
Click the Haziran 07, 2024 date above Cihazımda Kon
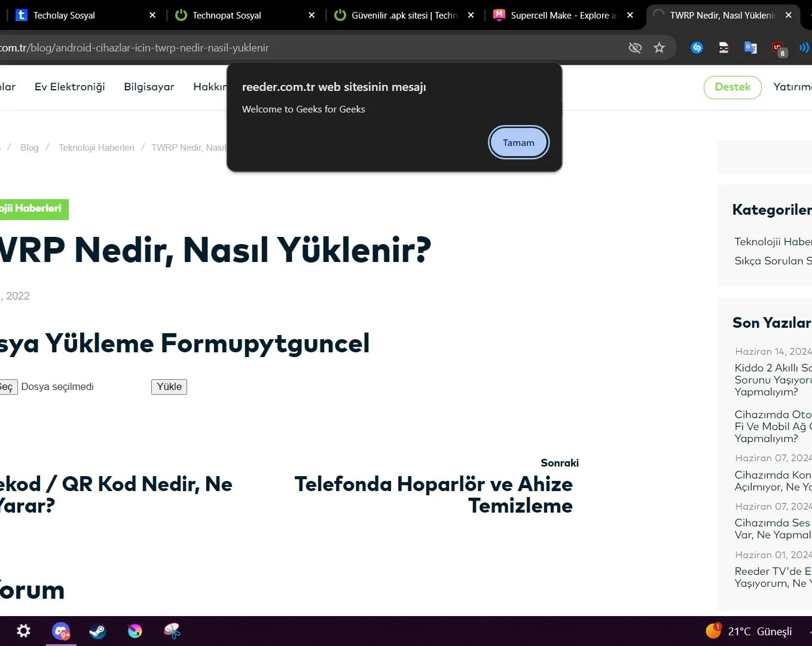(x=773, y=458)
